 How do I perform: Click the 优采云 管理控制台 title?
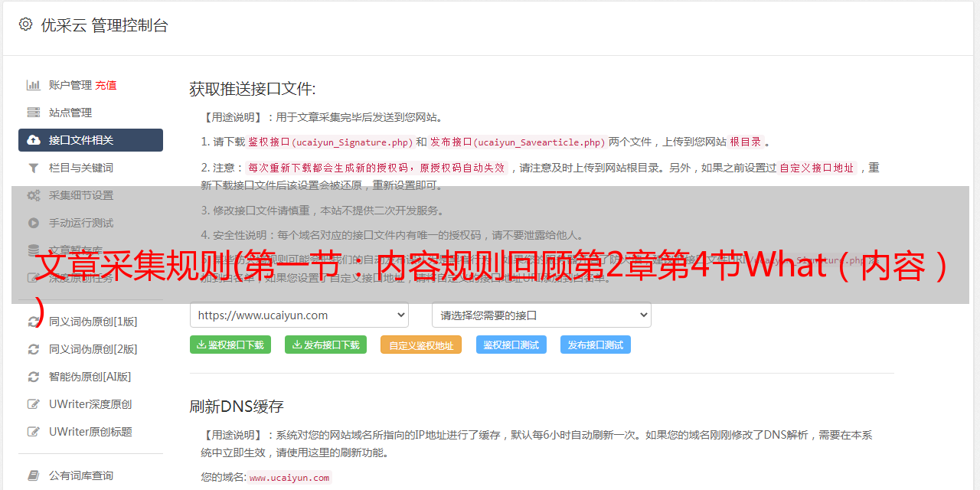click(104, 25)
